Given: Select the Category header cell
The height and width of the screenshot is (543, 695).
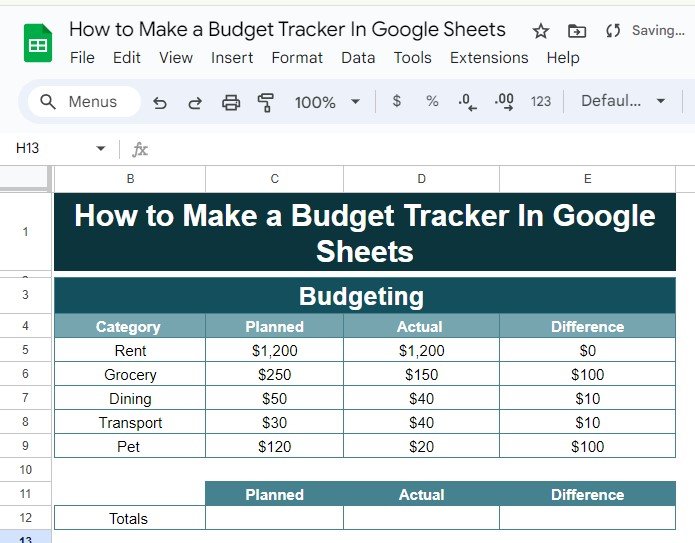Looking at the screenshot, I should click(x=130, y=326).
